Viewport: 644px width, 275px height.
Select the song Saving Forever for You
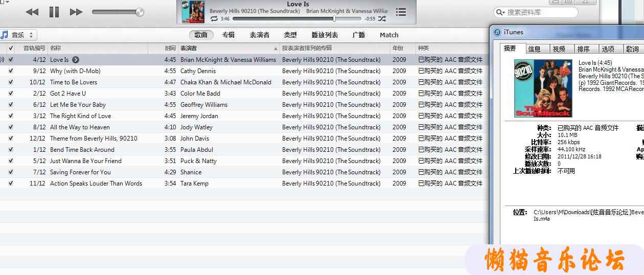click(x=80, y=172)
